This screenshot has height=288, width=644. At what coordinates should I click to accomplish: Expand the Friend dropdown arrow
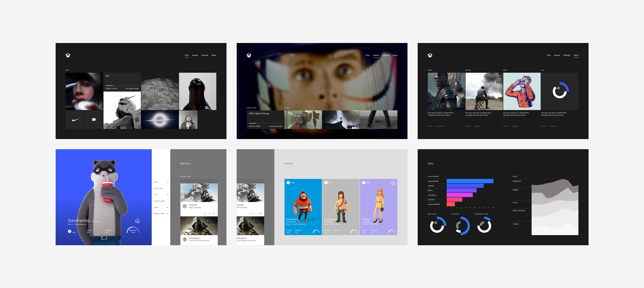(167, 207)
